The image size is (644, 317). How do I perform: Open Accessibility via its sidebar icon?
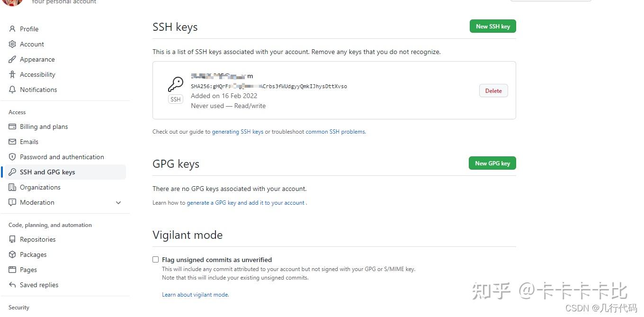(x=12, y=74)
